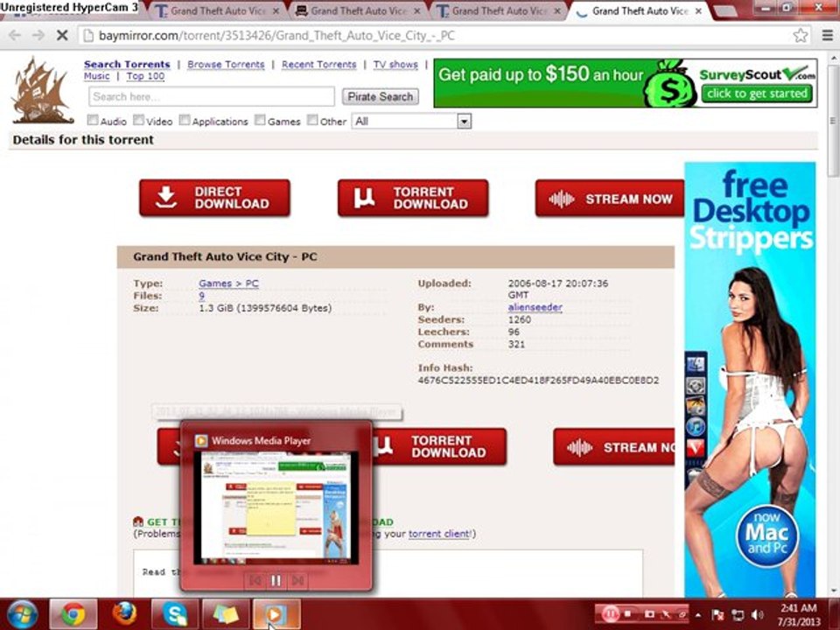The width and height of the screenshot is (840, 630).
Task: Take HyperCam snapshot with camera icon
Action: click(648, 614)
